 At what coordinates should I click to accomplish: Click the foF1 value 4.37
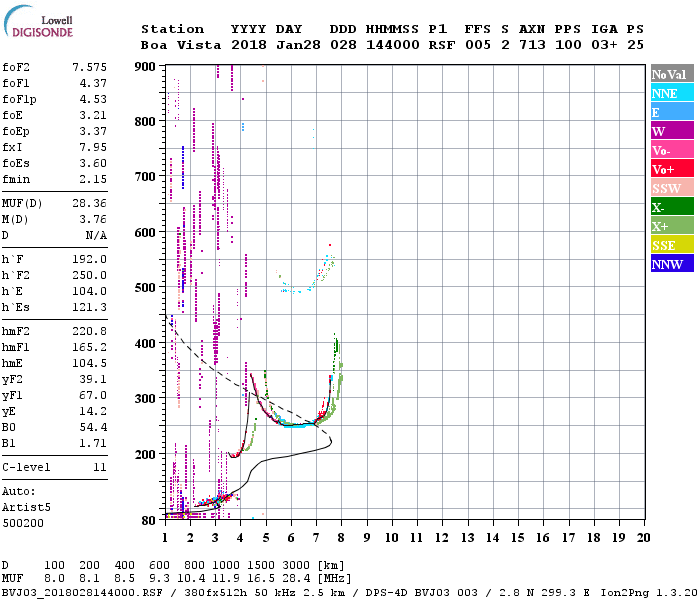93,83
